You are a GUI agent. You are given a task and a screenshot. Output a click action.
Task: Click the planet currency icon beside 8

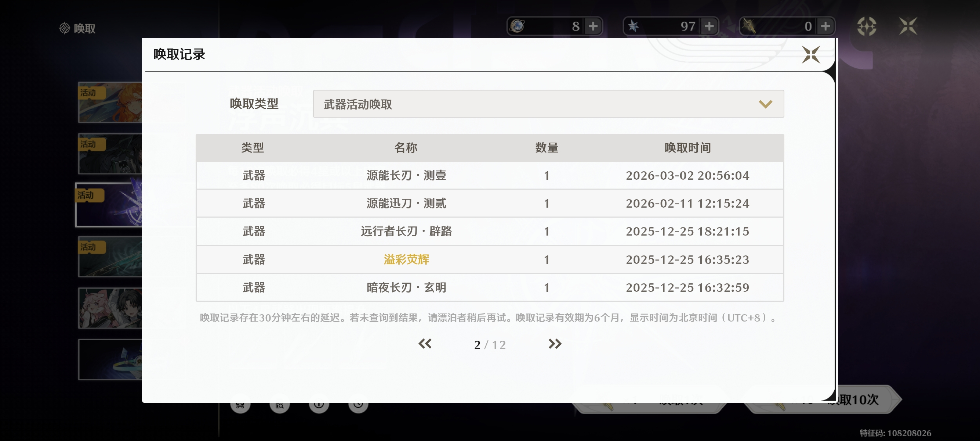pyautogui.click(x=518, y=26)
